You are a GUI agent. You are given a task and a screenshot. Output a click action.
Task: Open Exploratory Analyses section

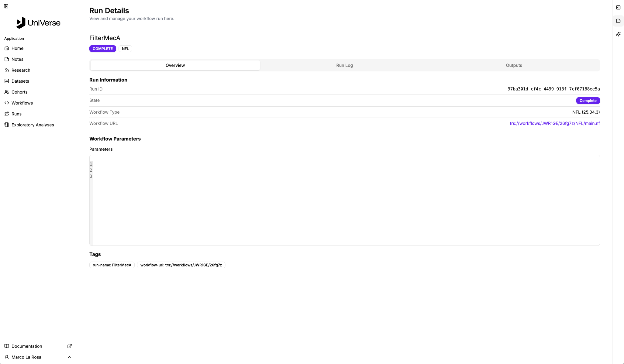(33, 125)
